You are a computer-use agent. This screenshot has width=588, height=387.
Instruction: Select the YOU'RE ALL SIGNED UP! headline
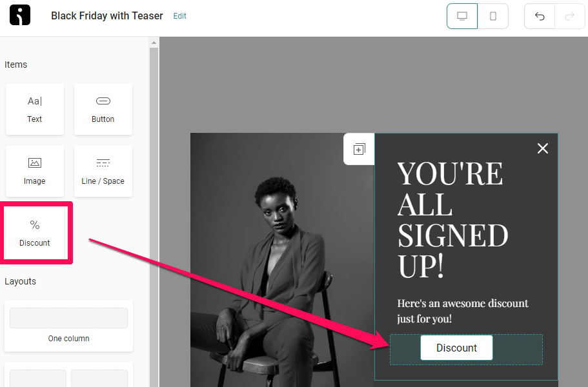[452, 219]
